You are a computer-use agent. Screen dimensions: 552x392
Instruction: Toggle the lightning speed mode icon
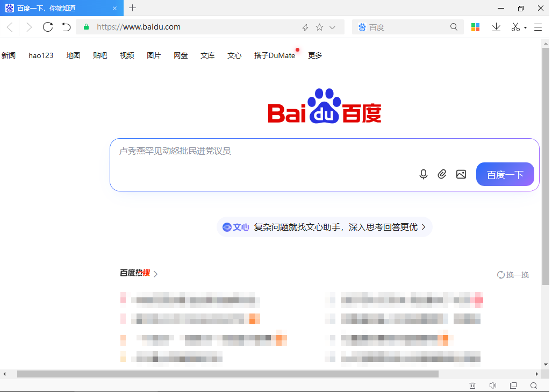pyautogui.click(x=305, y=27)
